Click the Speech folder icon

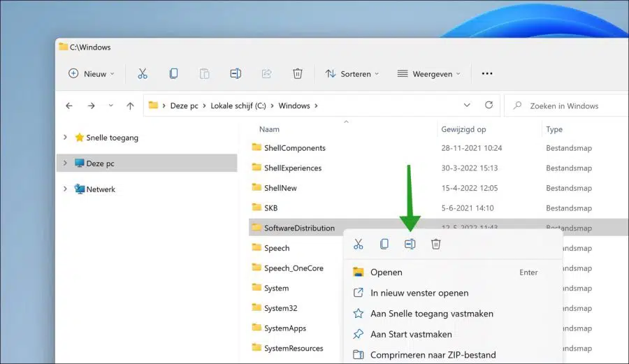click(x=256, y=247)
